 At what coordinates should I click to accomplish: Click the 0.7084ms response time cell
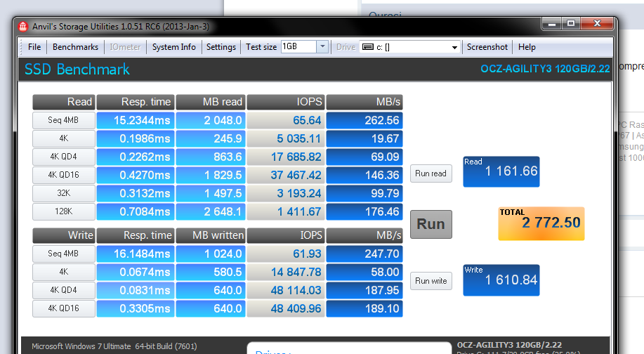coord(136,211)
